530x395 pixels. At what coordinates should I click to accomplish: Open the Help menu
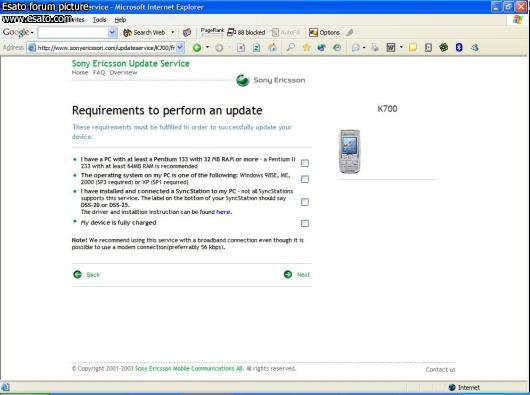120,20
